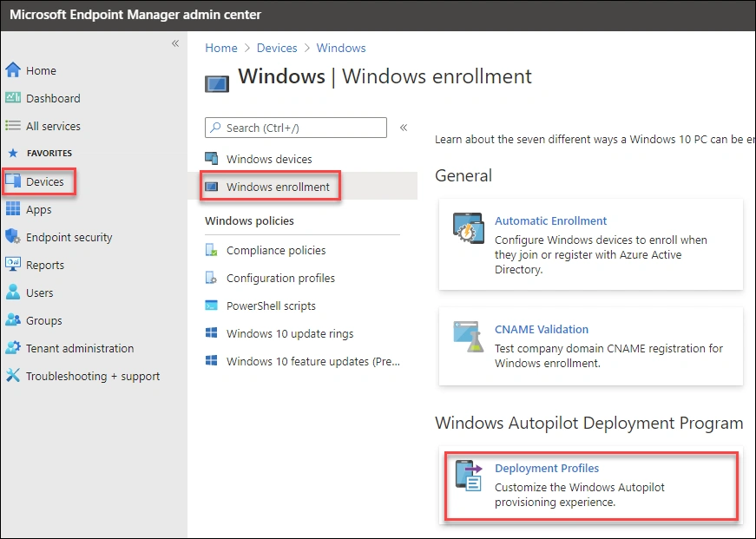Screen dimensions: 756x539
Task: Select Windows devices menu item
Action: coord(269,159)
